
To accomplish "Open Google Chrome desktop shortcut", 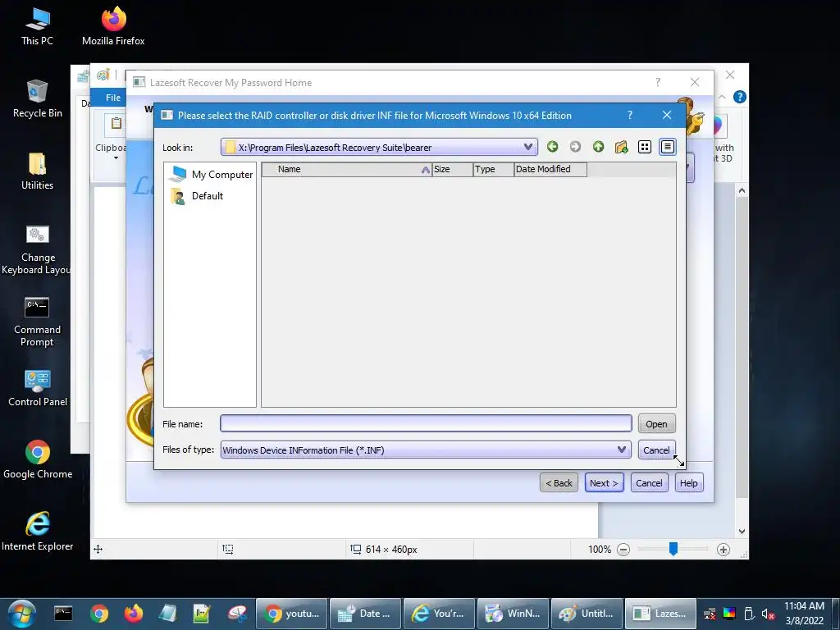I will click(38, 459).
